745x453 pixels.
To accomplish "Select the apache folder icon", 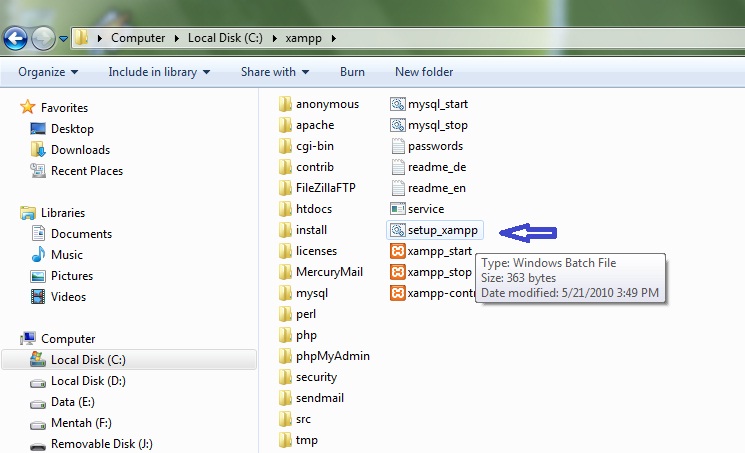I will pos(285,125).
